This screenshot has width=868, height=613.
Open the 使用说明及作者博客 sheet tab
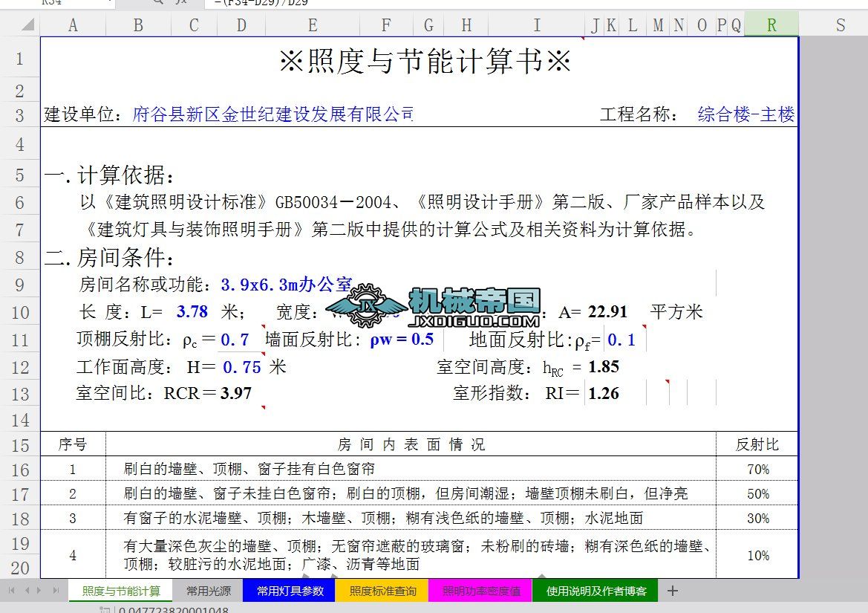[596, 591]
